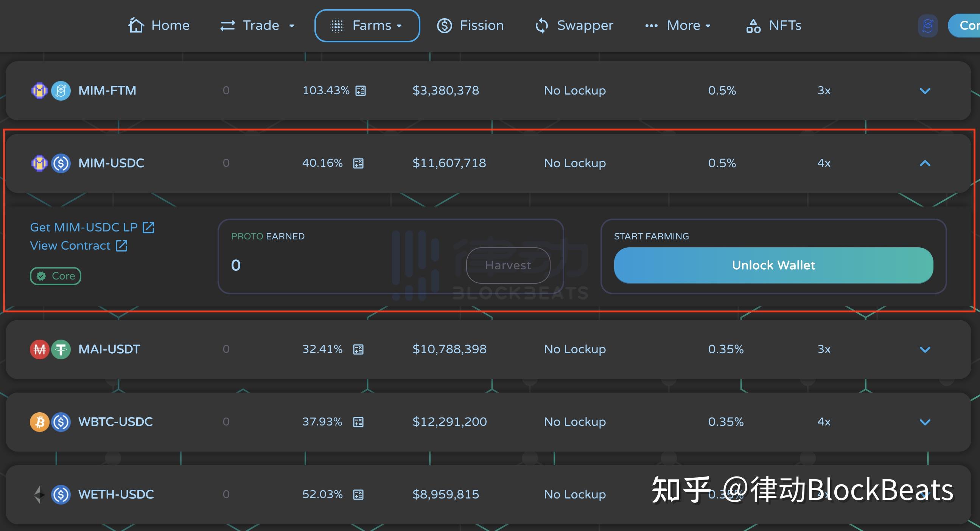Viewport: 980px width, 531px height.
Task: Click the View Contract link
Action: pos(71,246)
